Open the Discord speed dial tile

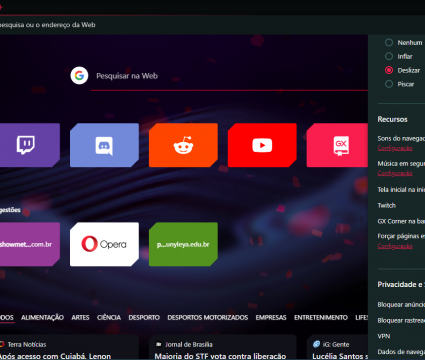click(x=104, y=145)
